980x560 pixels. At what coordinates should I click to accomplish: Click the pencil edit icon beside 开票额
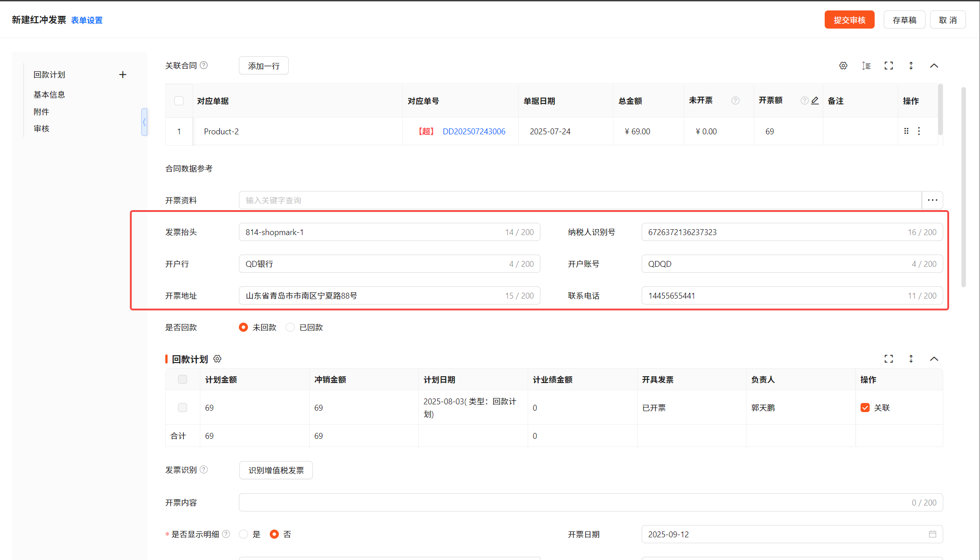point(815,101)
